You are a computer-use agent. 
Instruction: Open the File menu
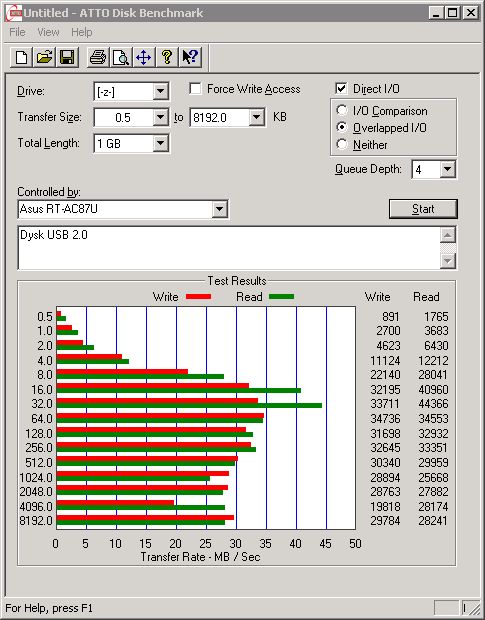(17, 32)
